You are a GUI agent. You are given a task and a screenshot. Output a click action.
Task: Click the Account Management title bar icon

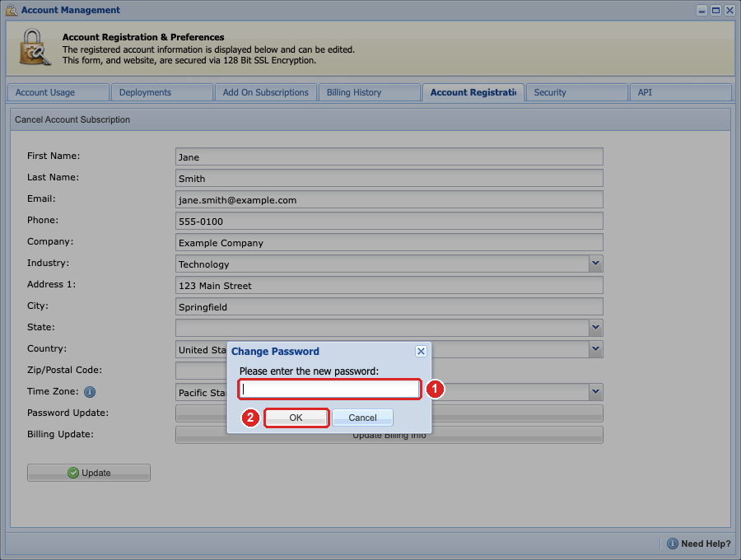click(12, 10)
